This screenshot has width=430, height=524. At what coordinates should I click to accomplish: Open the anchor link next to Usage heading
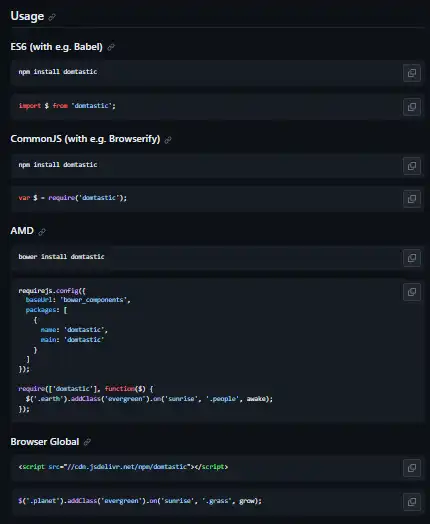tap(52, 17)
